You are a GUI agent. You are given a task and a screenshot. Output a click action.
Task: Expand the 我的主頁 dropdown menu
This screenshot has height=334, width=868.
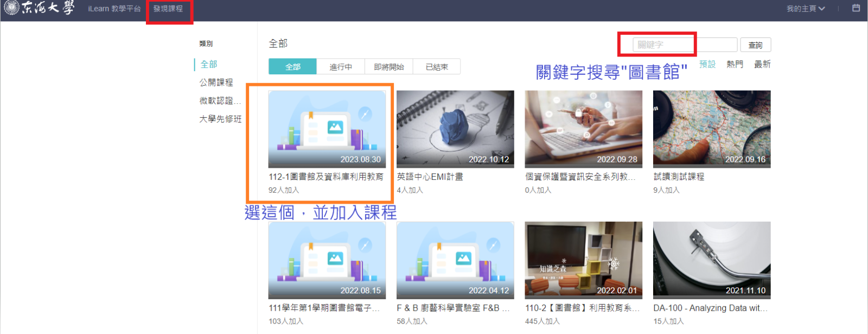click(805, 9)
